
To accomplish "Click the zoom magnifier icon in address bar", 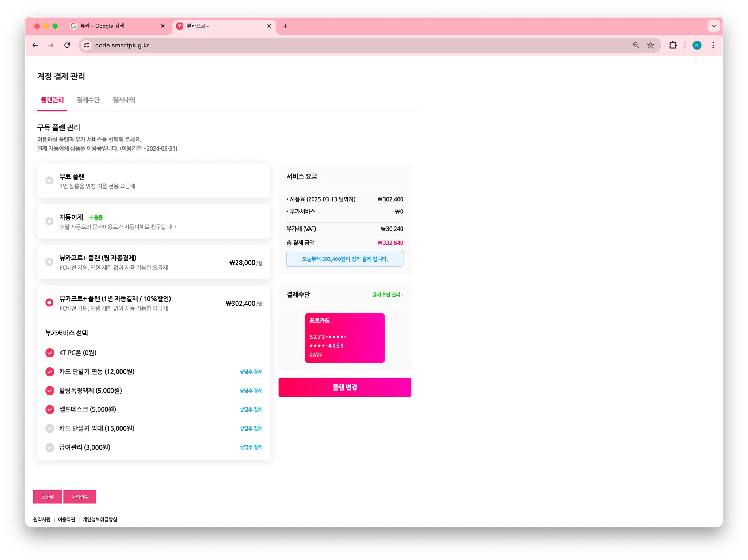I will (x=636, y=45).
